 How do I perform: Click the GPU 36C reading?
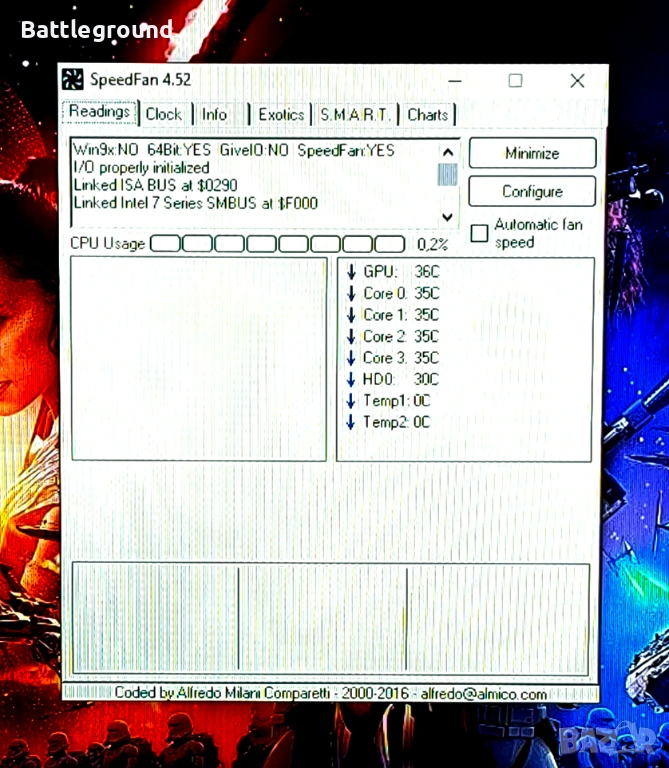click(x=402, y=271)
